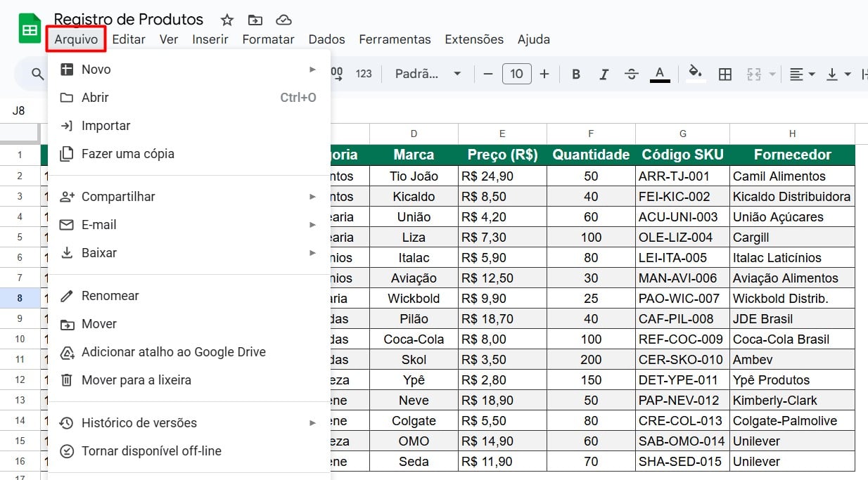The image size is (868, 480).
Task: Open the Extensões menu
Action: (x=474, y=39)
